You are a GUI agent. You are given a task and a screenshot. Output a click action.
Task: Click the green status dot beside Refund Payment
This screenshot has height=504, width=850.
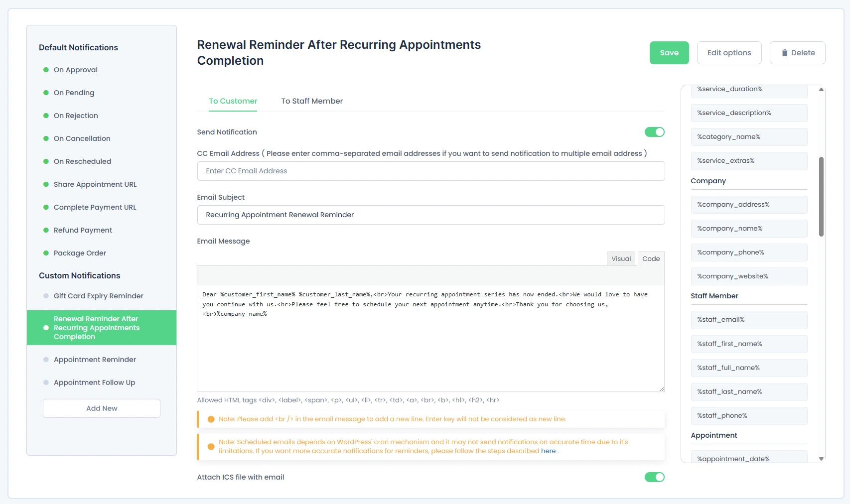coord(46,230)
